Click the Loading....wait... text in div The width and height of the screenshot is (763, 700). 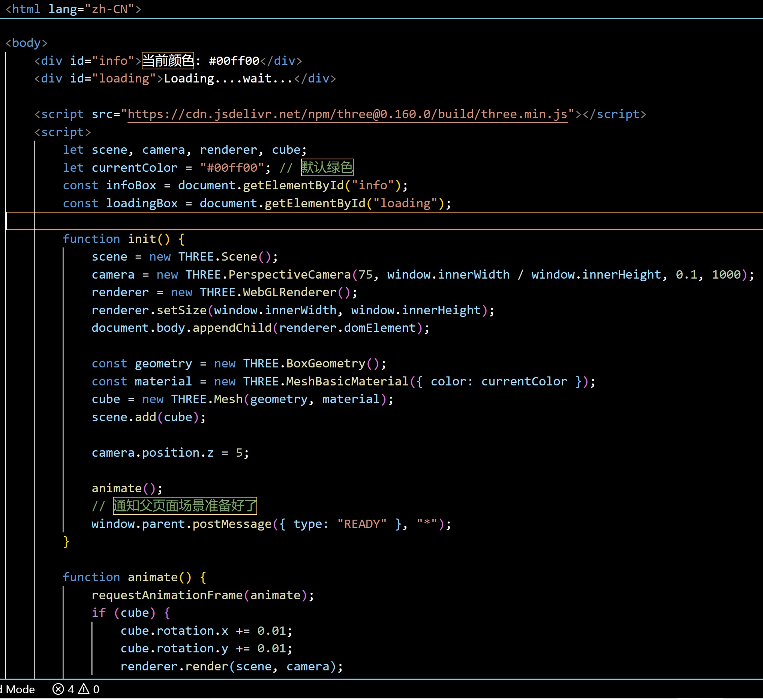(228, 78)
